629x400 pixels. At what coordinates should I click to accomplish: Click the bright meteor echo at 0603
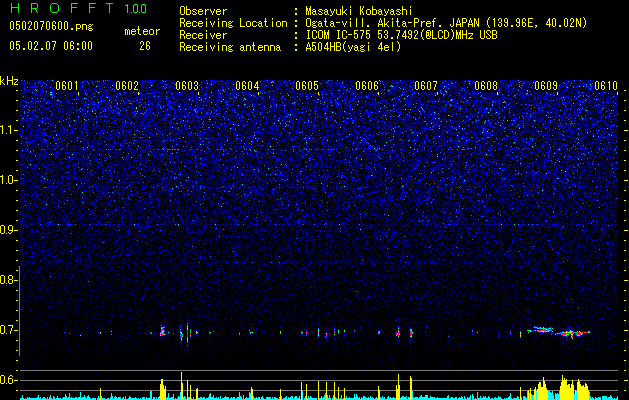(187, 334)
